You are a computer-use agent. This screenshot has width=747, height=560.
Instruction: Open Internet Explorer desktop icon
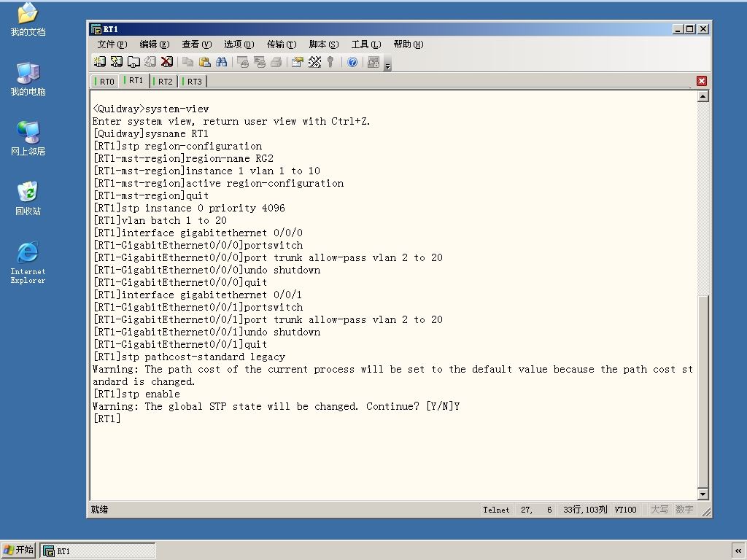(28, 262)
